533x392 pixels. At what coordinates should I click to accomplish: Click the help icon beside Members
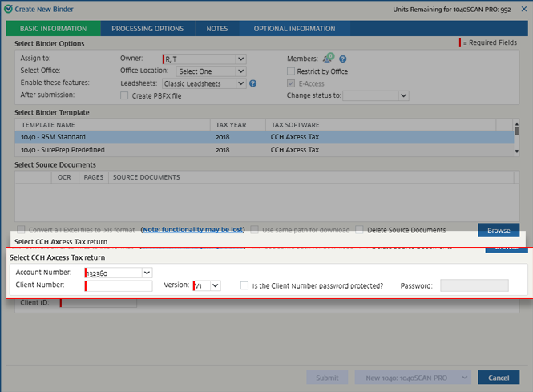coord(342,59)
